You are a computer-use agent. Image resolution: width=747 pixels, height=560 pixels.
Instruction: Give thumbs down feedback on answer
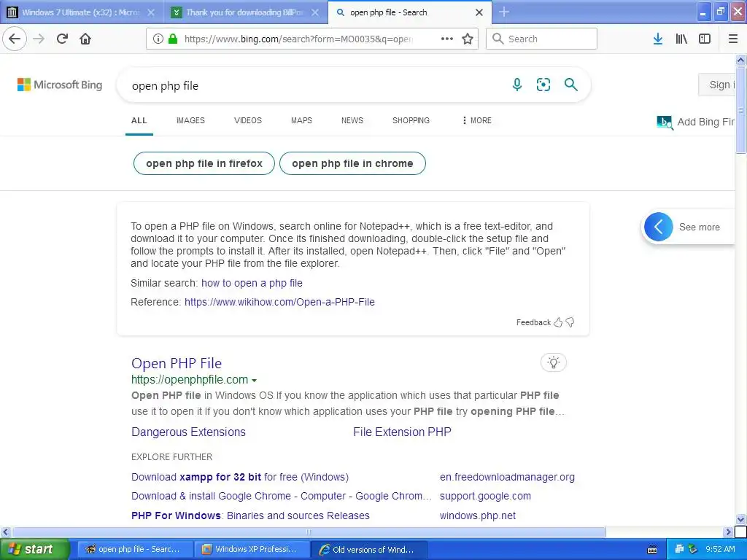(x=570, y=322)
